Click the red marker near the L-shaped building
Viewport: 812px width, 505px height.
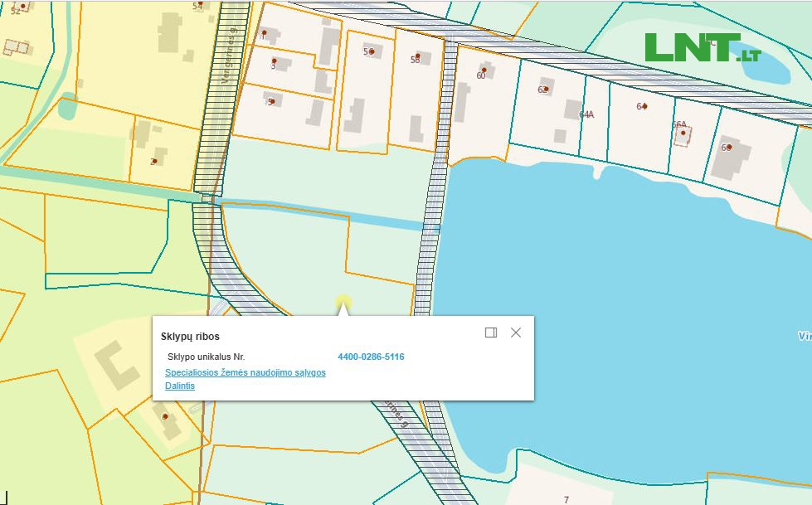(x=166, y=416)
